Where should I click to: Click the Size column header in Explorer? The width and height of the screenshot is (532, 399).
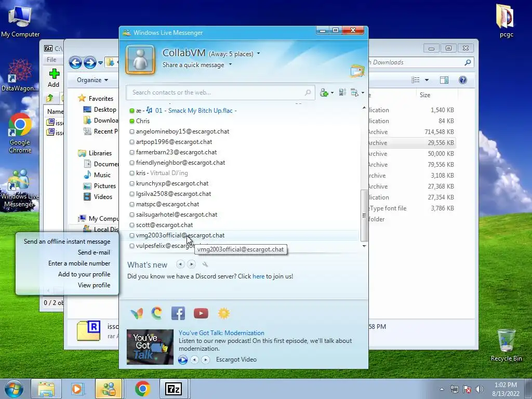pos(425,95)
